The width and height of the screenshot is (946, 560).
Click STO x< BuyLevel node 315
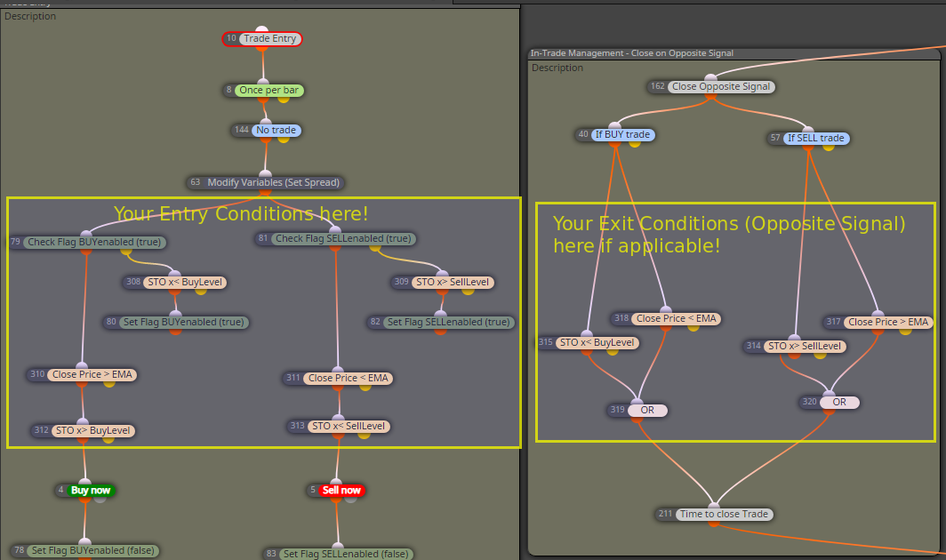[589, 342]
